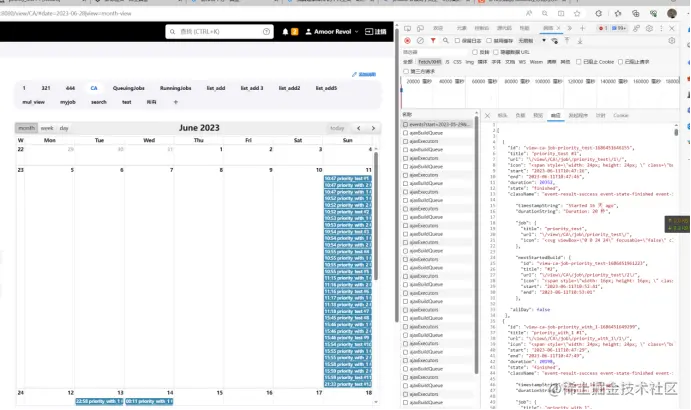The width and height of the screenshot is (691, 410).
Task: Open network conditions wifi icon
Action: tap(554, 41)
